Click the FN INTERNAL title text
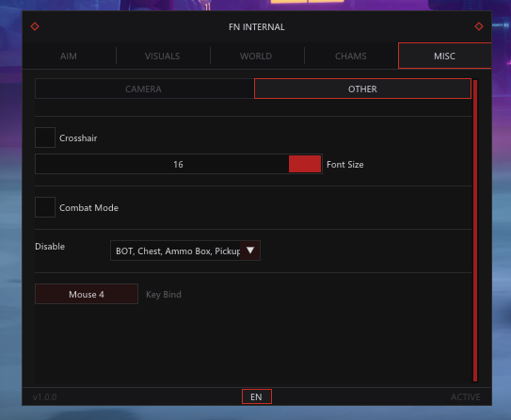The image size is (511, 420). coord(257,26)
